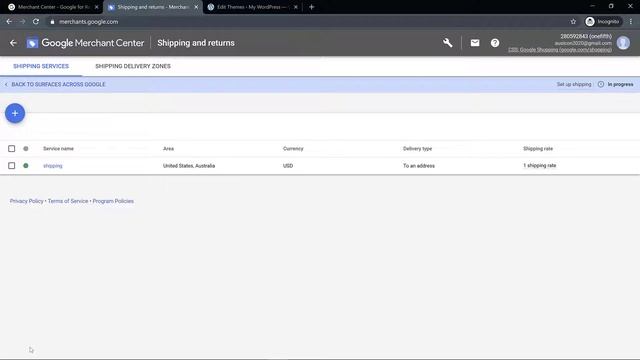
Task: Click the Service name column header
Action: click(x=58, y=149)
